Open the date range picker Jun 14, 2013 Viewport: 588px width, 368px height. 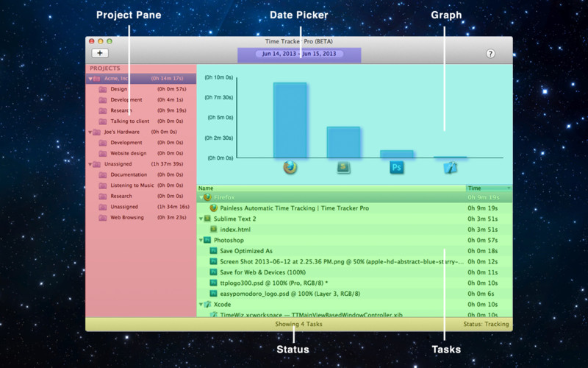299,54
